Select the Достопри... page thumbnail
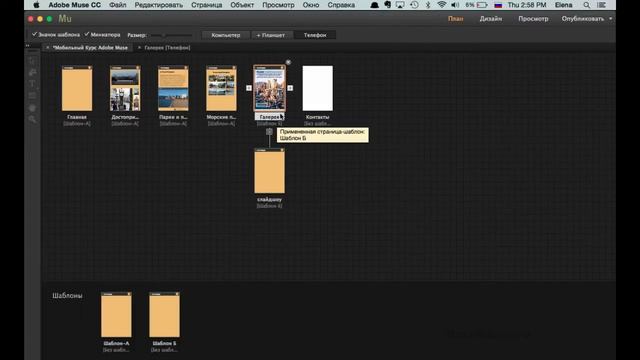This screenshot has width=640, height=360. click(125, 88)
